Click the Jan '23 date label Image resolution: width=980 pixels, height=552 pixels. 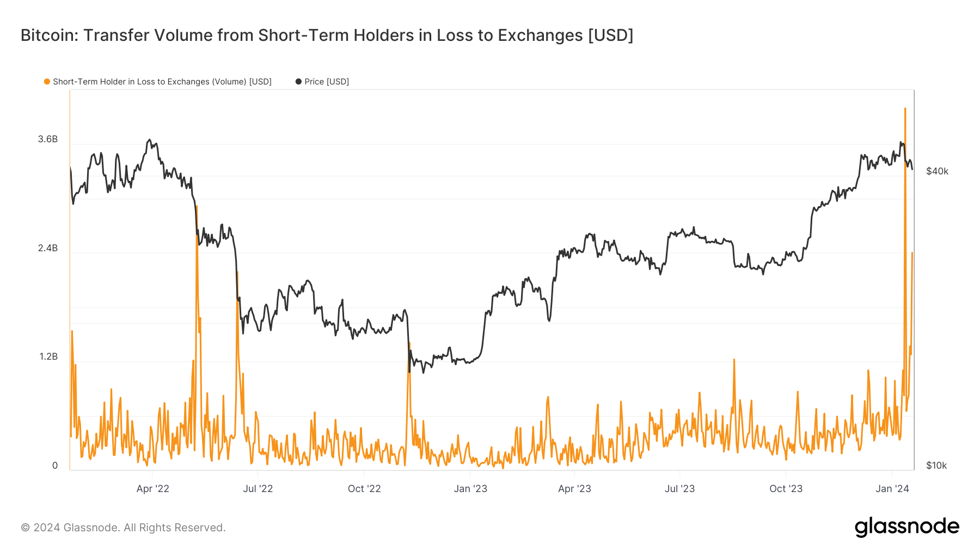[470, 489]
